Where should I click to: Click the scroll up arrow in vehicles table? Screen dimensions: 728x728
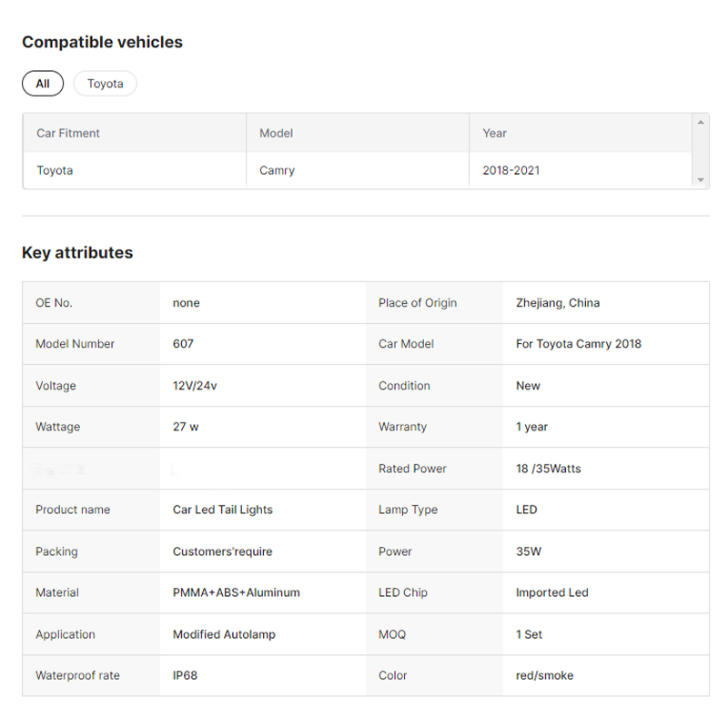pos(700,122)
